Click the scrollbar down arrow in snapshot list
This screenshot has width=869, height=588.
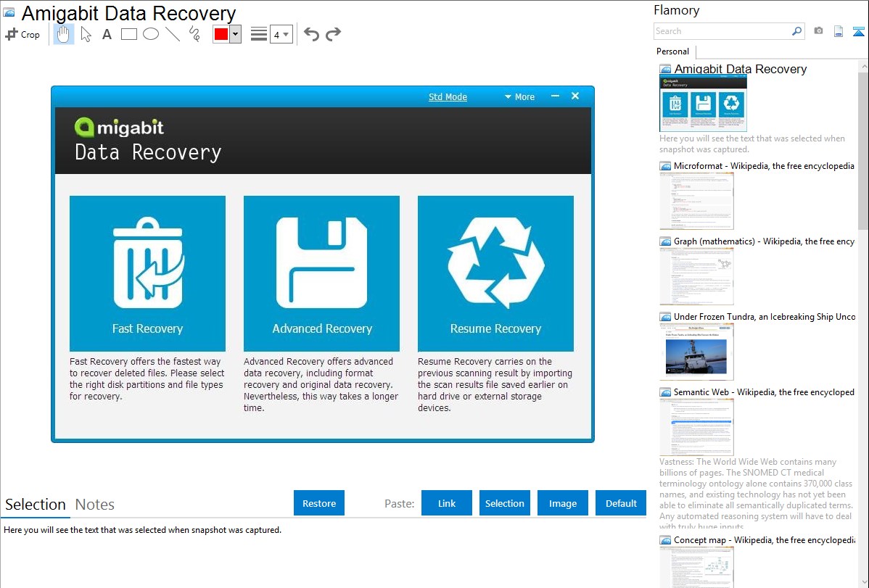tap(863, 582)
